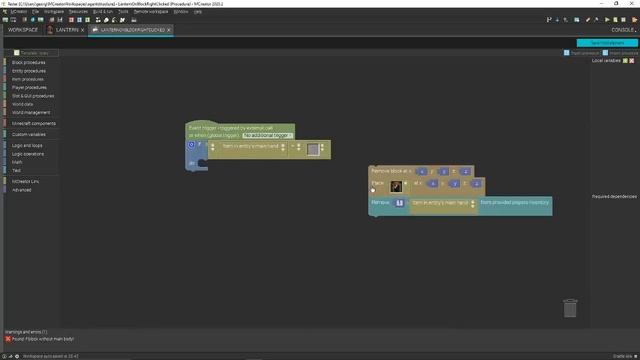Click the Required dependencies label

point(614,196)
